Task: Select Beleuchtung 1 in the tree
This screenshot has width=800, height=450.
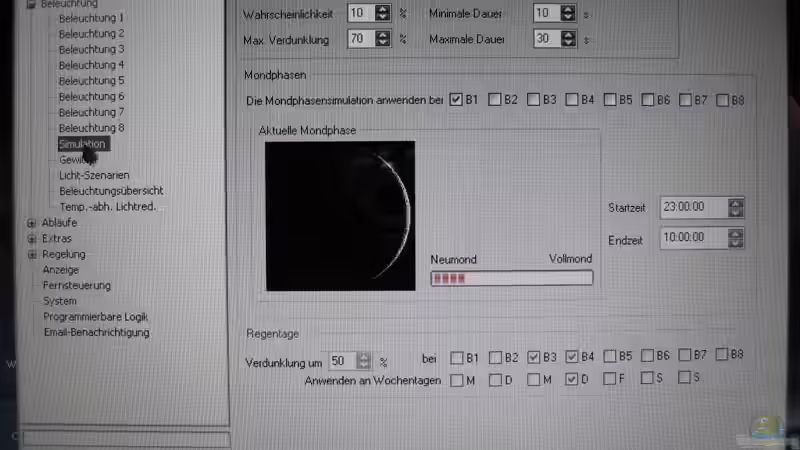Action: 91,18
